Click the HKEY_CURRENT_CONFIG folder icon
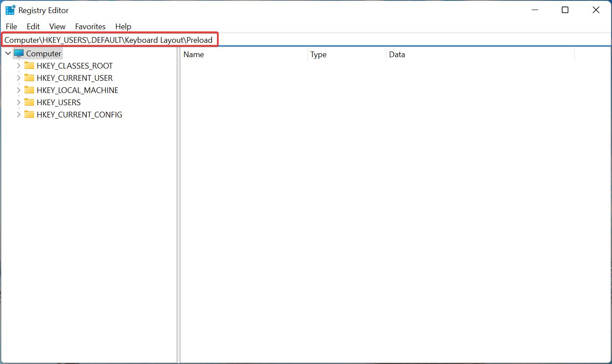The width and height of the screenshot is (612, 364). [x=29, y=114]
